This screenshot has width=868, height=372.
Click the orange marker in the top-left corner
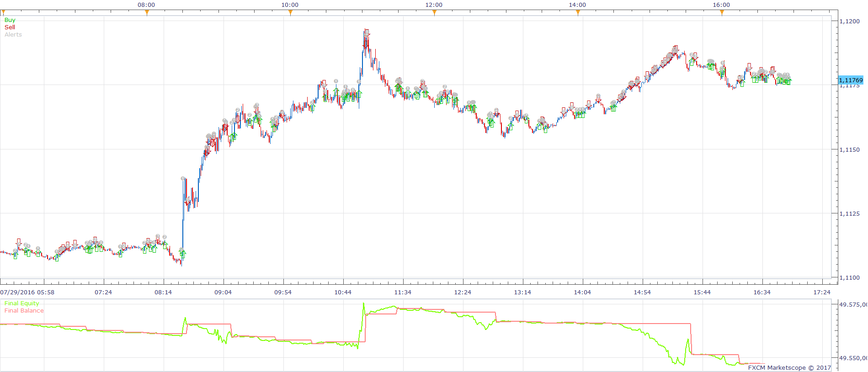pos(3,13)
